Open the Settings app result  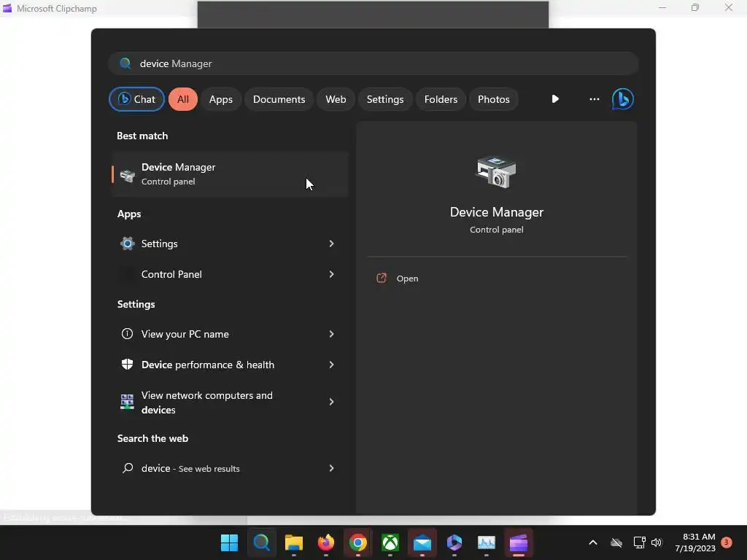(228, 244)
